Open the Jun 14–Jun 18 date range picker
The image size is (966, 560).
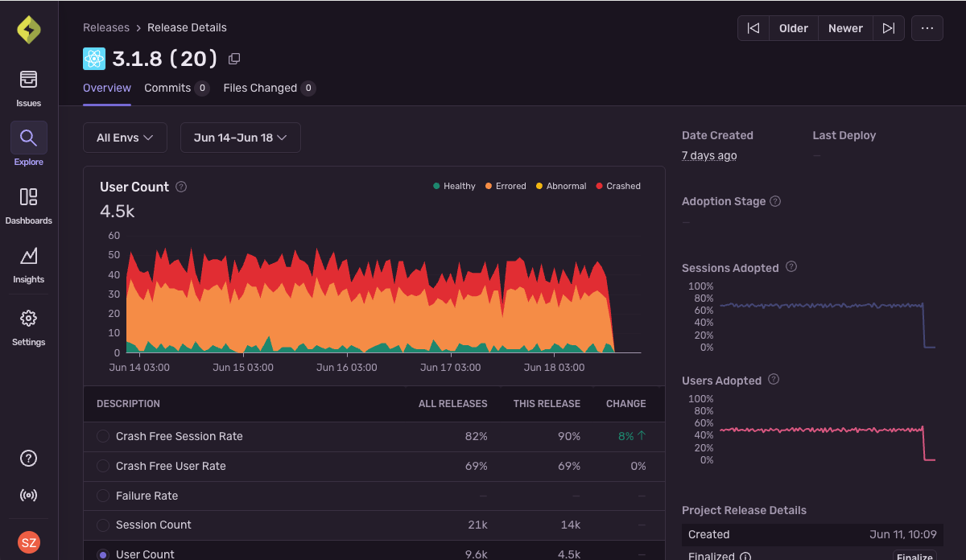[x=240, y=137]
